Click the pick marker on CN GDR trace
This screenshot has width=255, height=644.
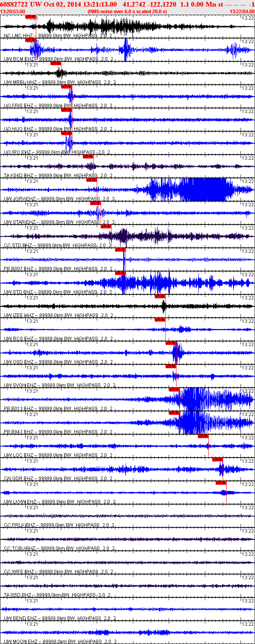(x=218, y=460)
